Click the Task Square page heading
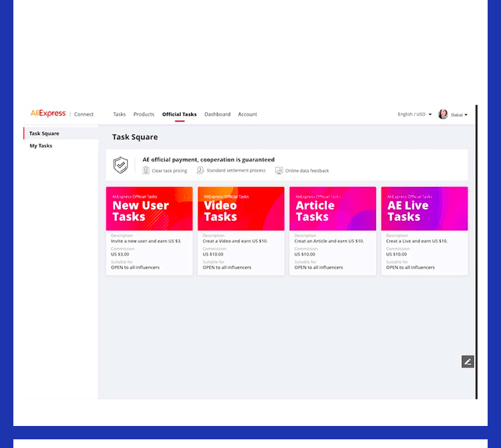501x448 pixels. coord(135,137)
